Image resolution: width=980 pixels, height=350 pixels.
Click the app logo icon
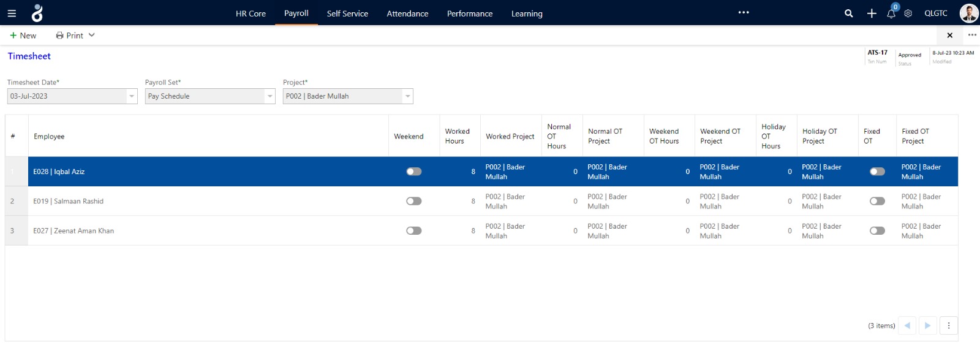(x=37, y=13)
